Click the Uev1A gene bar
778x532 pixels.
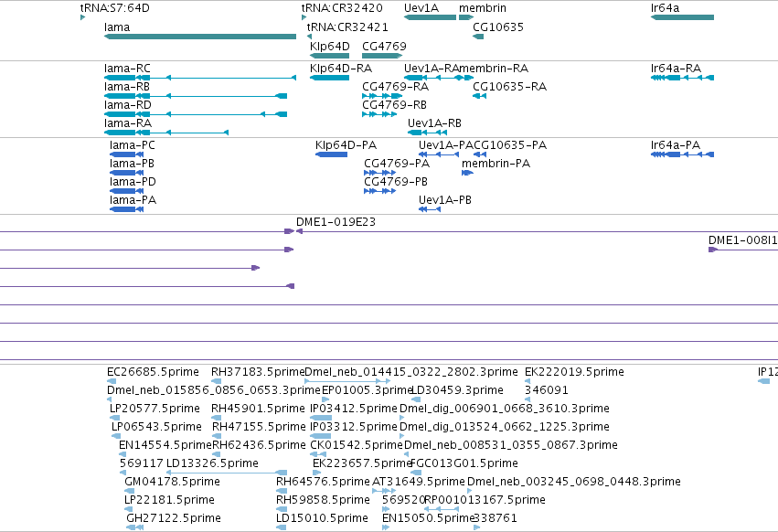click(430, 17)
